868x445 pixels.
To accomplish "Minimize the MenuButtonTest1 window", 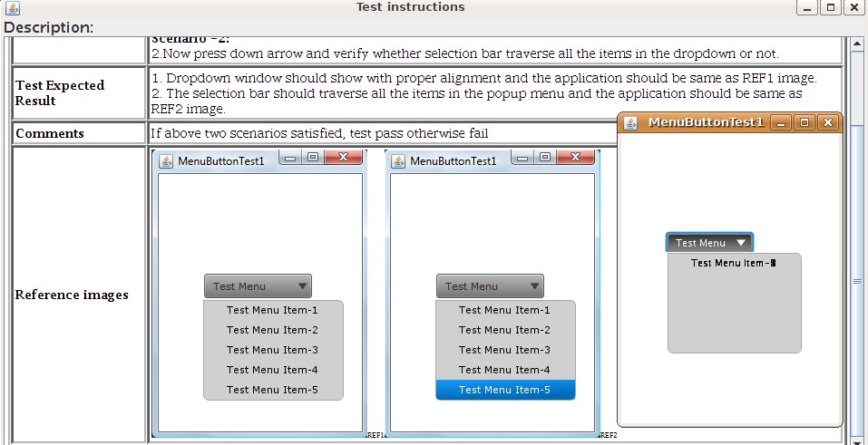I will pos(781,122).
